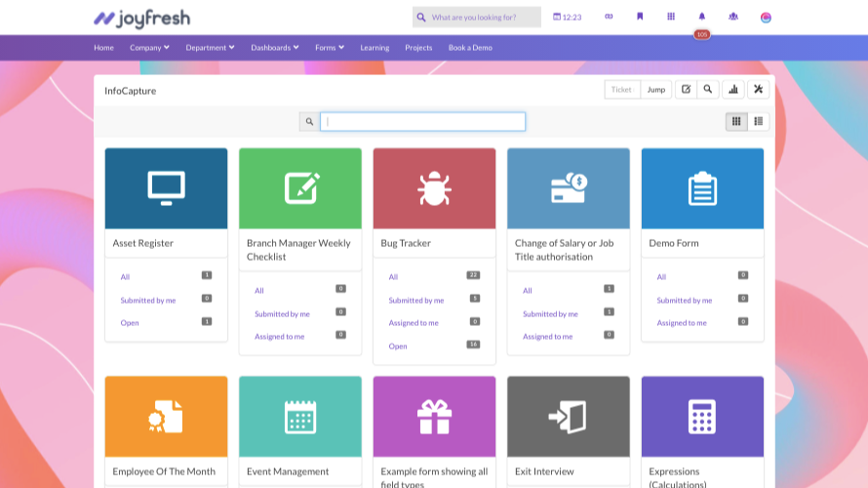This screenshot has height=488, width=868.
Task: Click the quick links chain icon
Action: (609, 17)
